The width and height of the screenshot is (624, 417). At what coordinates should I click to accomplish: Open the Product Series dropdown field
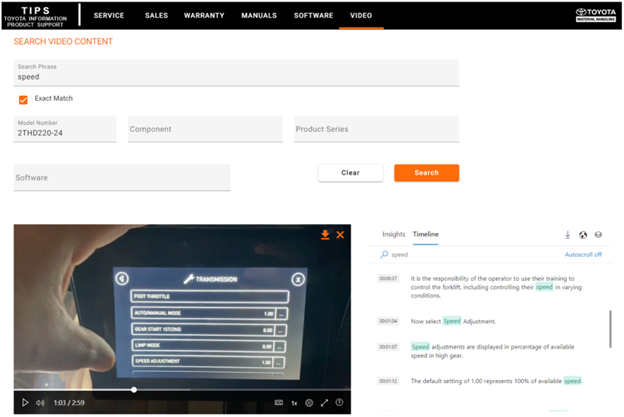click(x=376, y=129)
